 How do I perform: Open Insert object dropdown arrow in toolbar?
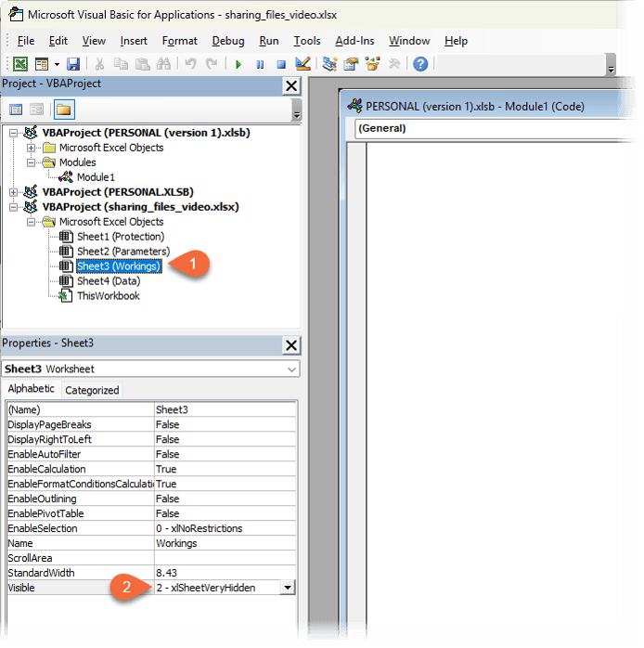point(57,64)
